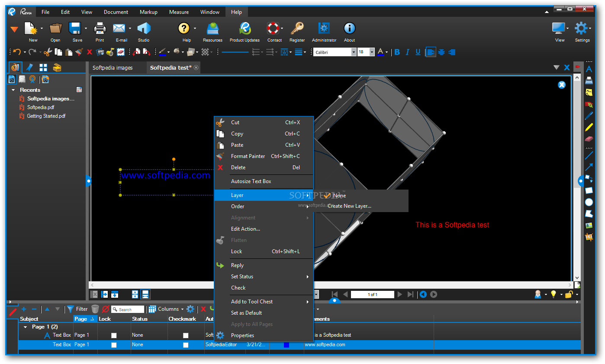Toggle Italic formatting

coord(407,52)
